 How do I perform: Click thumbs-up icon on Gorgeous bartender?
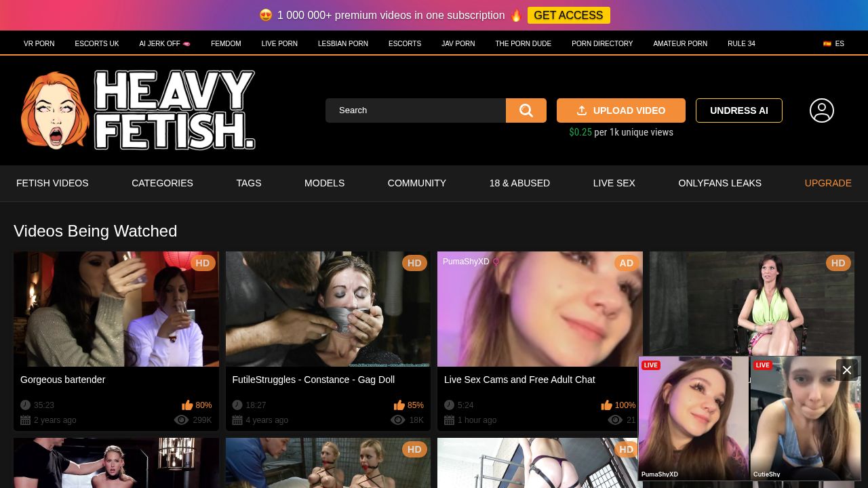[187, 405]
